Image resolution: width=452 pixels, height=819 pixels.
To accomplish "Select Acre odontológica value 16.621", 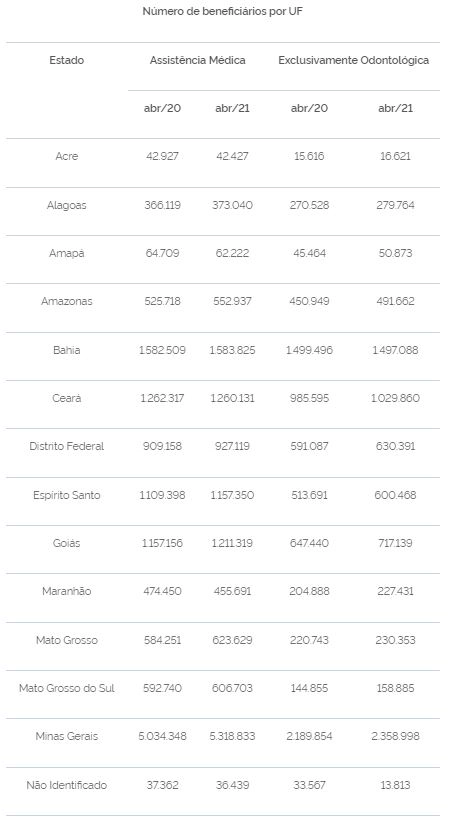I will click(395, 156).
